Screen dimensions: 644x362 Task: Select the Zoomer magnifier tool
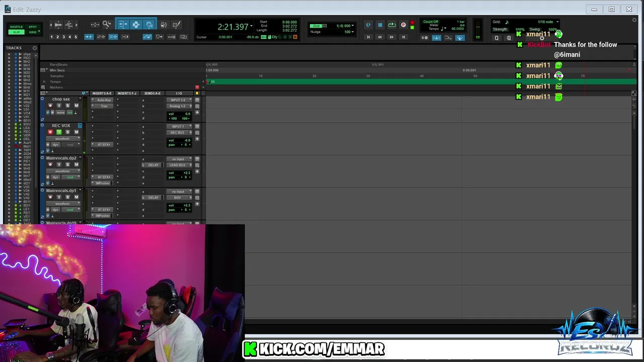coord(107,25)
